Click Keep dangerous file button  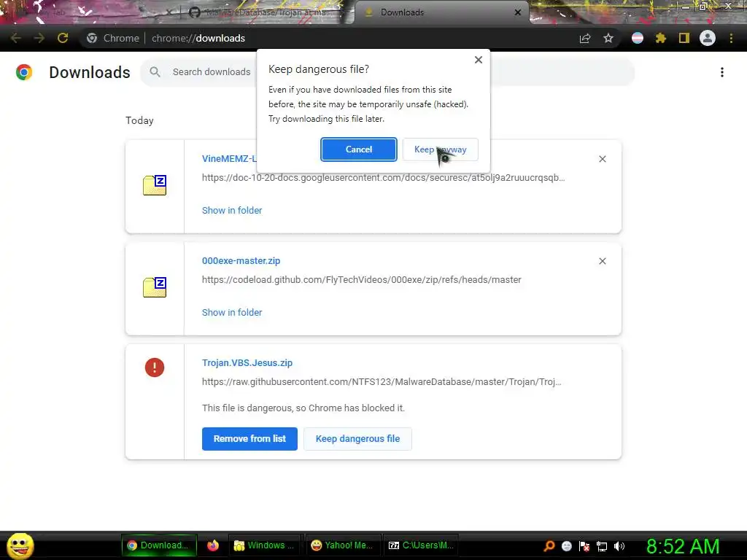point(357,438)
